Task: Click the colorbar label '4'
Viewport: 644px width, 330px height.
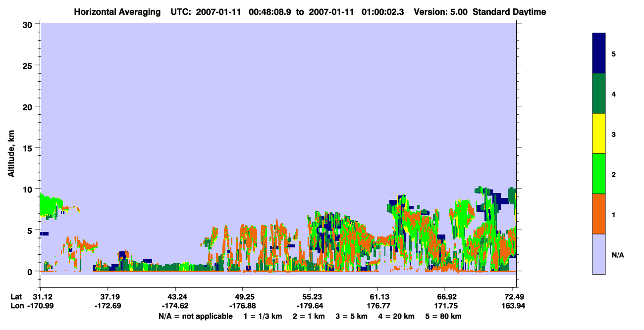Action: [x=614, y=94]
